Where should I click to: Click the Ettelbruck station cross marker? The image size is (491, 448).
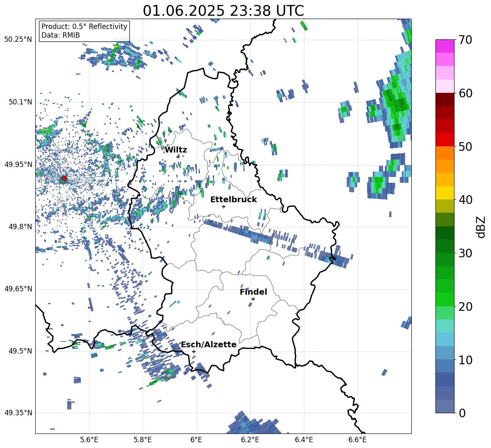tap(224, 206)
